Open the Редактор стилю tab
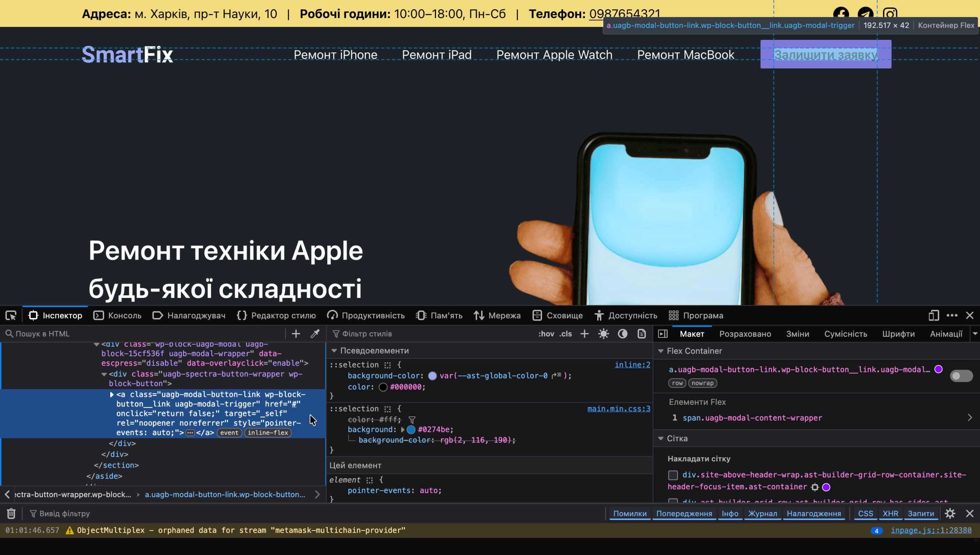The height and width of the screenshot is (555, 980). 276,315
